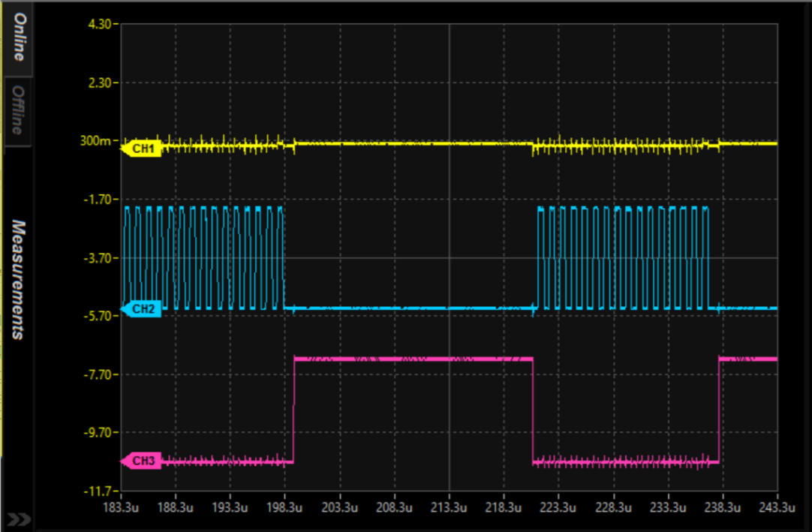Click the 4.30 vertical axis label
Image resolution: width=812 pixels, height=532 pixels.
click(99, 24)
